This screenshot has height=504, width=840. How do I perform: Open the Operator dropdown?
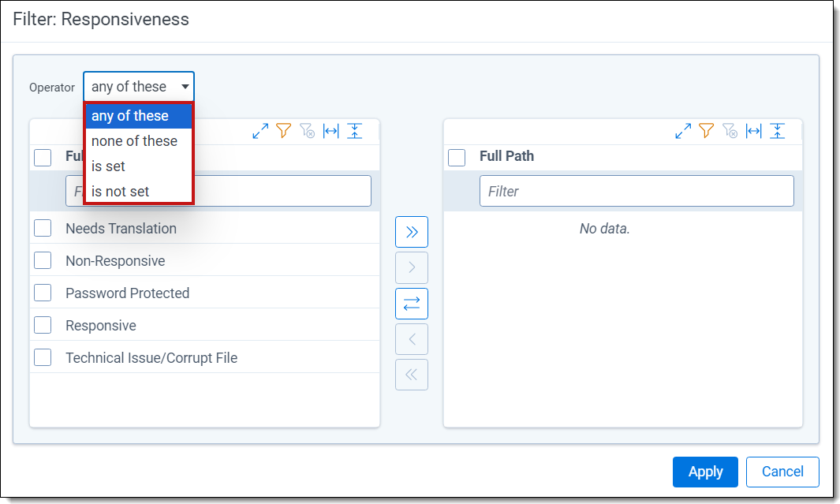[x=139, y=87]
